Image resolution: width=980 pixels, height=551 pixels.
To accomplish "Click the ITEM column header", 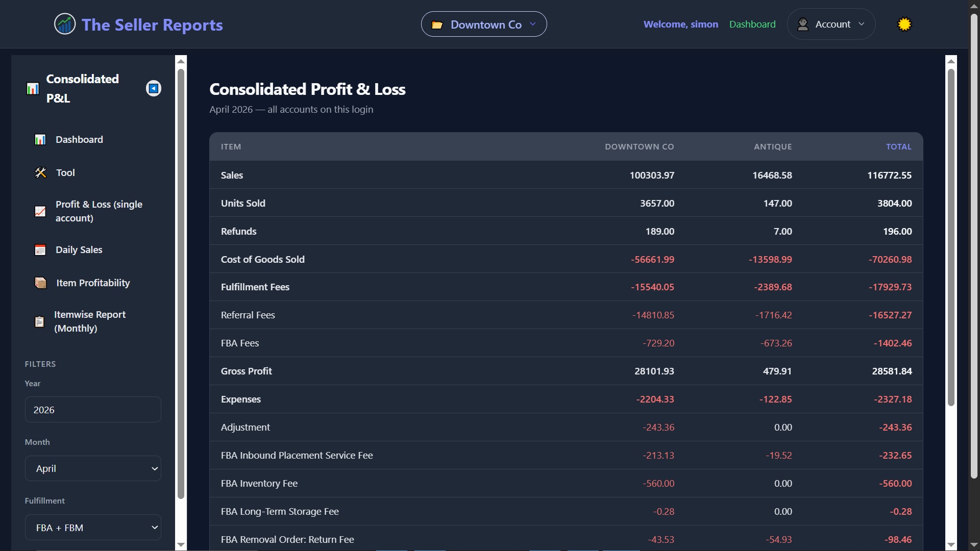I will click(x=231, y=147).
